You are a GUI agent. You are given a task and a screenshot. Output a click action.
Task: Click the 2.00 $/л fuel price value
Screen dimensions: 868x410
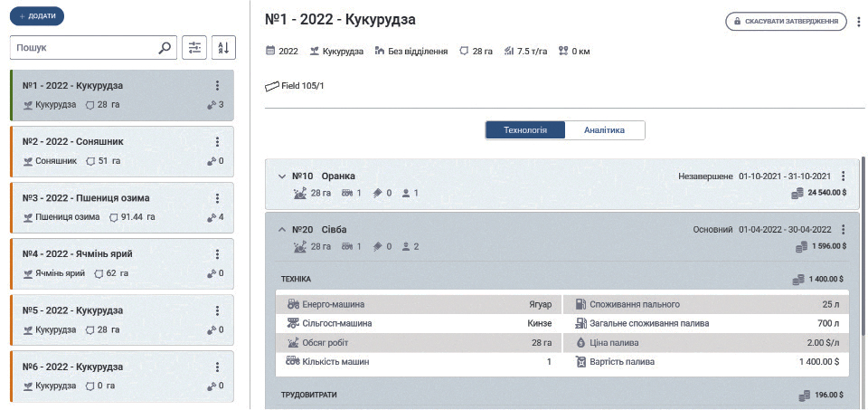pyautogui.click(x=823, y=343)
